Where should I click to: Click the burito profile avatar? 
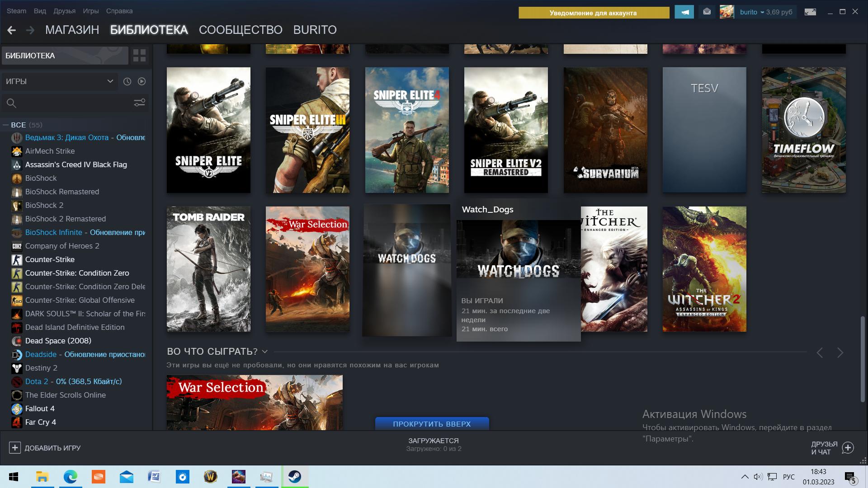click(x=727, y=12)
